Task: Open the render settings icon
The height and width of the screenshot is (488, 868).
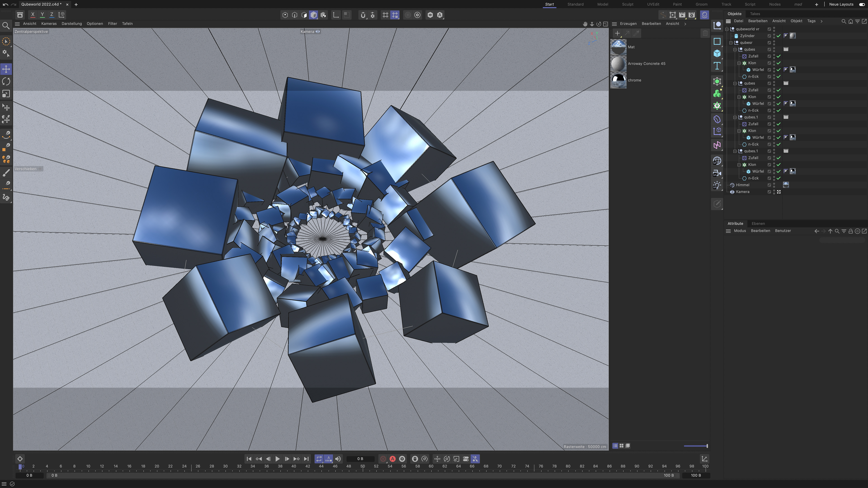Action: click(692, 15)
